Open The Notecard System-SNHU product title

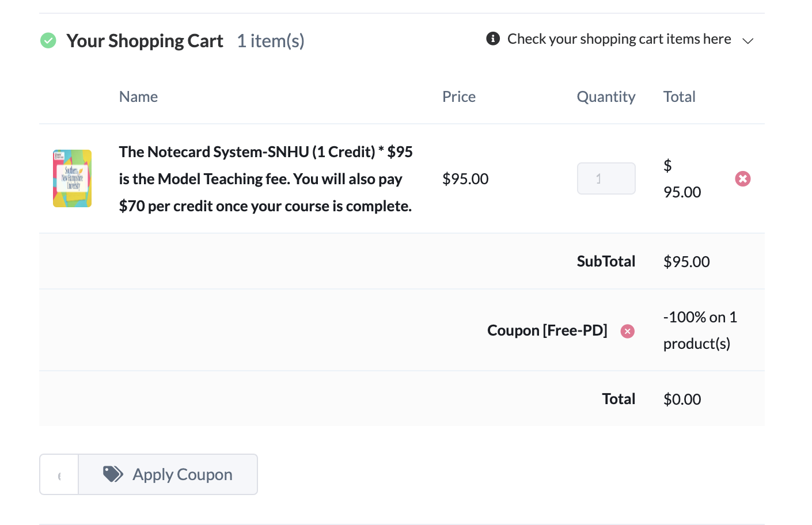[x=266, y=179]
